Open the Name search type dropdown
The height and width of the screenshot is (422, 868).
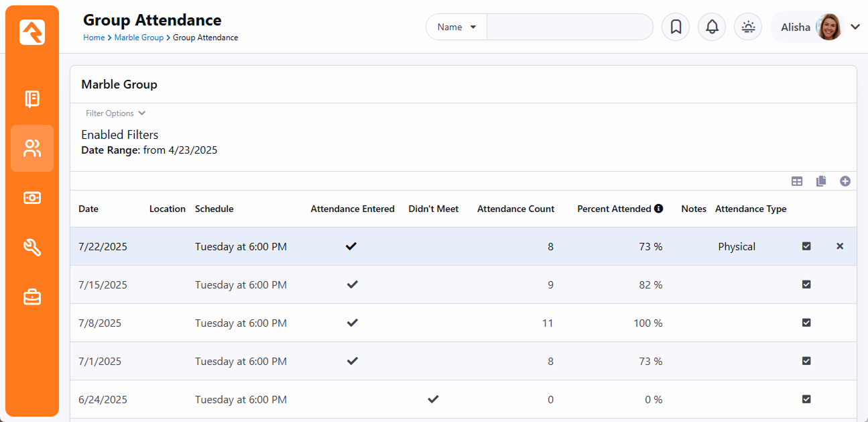(456, 28)
